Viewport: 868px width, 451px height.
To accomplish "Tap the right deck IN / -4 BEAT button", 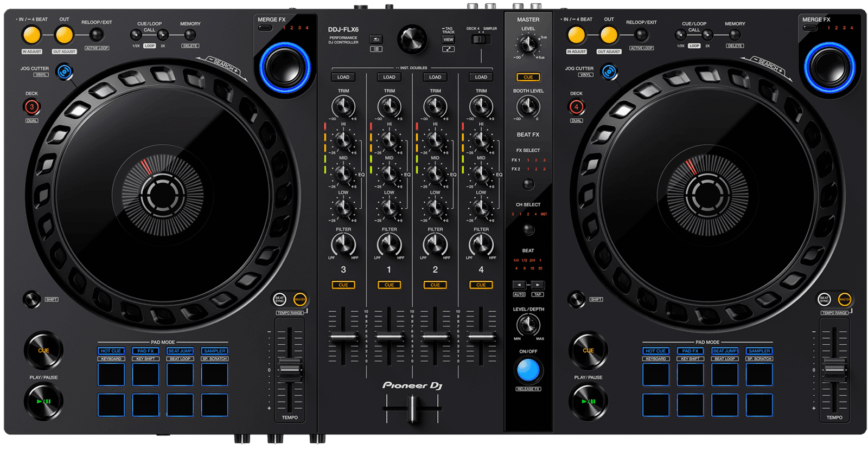I will pos(576,35).
